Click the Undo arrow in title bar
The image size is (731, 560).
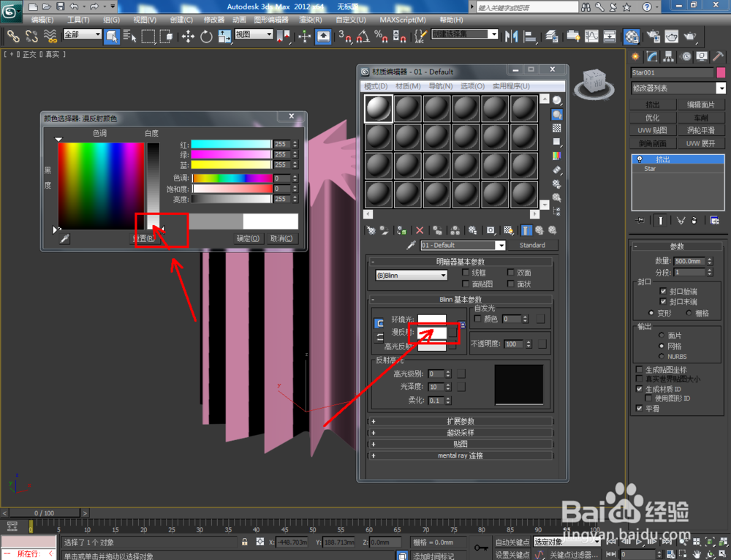click(74, 7)
